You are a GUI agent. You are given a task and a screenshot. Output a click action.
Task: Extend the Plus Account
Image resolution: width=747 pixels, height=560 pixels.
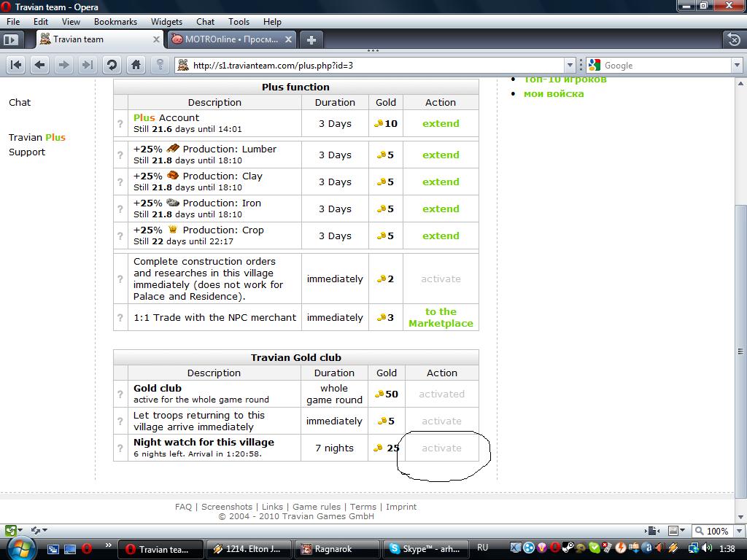441,124
